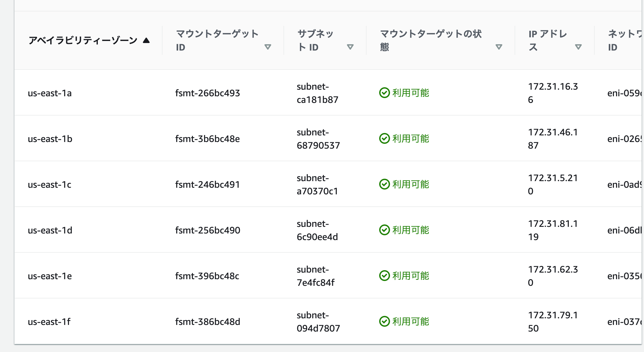Click 利用可能 status text in us-east-1f row

pyautogui.click(x=411, y=322)
